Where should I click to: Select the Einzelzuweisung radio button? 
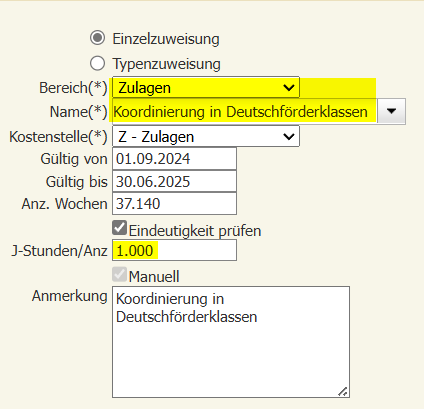(x=97, y=38)
